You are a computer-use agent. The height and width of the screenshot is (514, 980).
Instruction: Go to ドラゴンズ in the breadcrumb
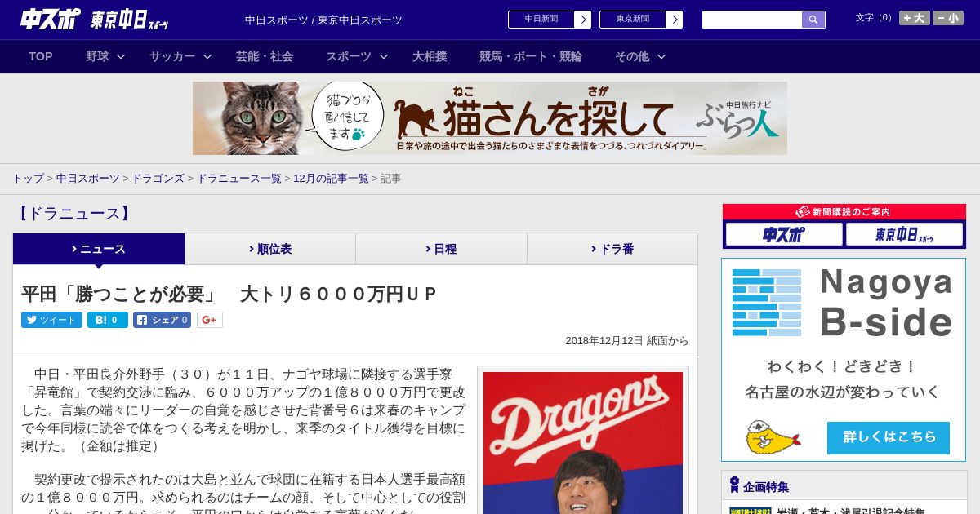(x=158, y=178)
